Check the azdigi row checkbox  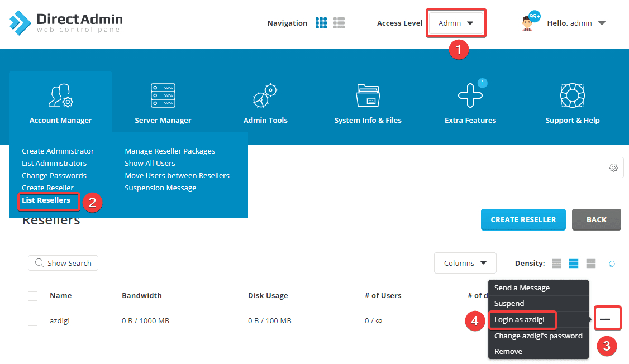tap(32, 320)
